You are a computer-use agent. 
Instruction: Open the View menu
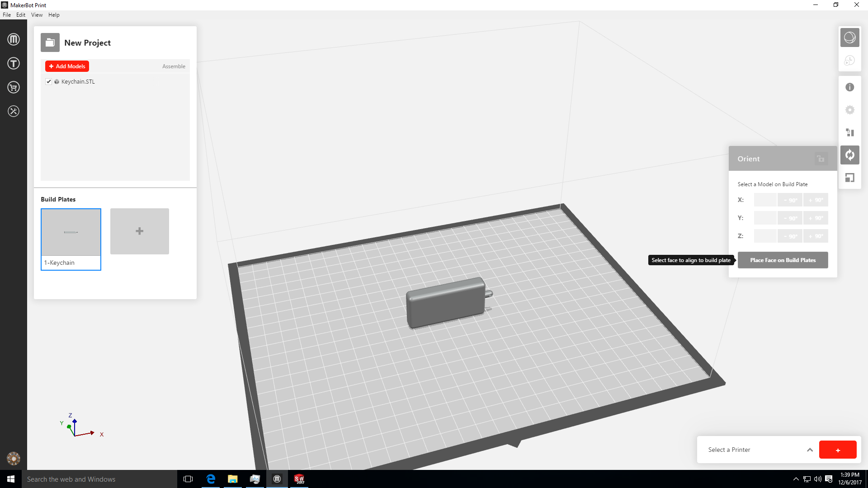click(37, 14)
